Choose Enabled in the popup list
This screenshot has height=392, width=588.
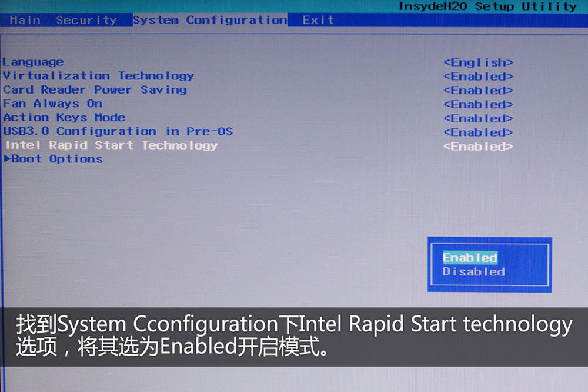470,258
